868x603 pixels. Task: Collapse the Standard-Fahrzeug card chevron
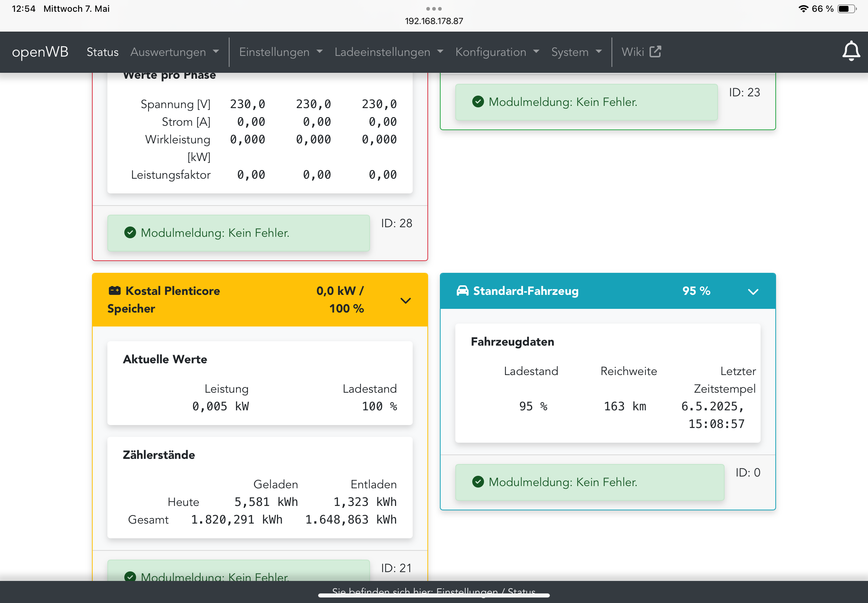coord(753,291)
